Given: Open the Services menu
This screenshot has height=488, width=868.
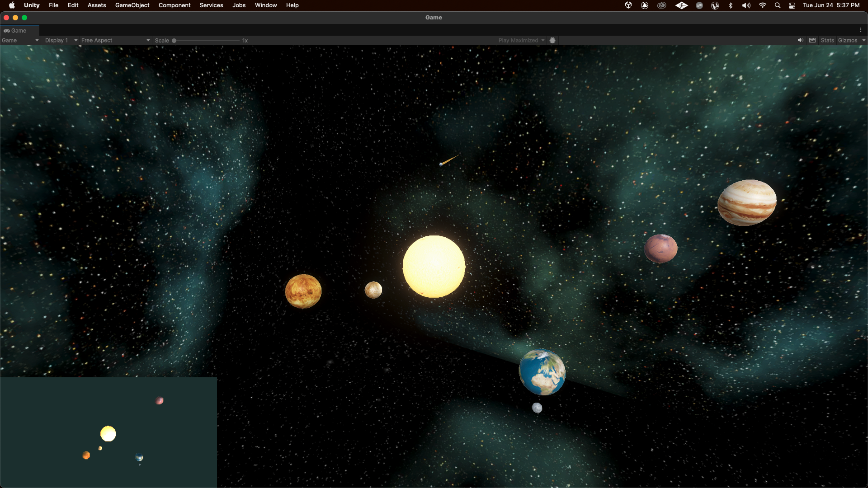Looking at the screenshot, I should (212, 5).
